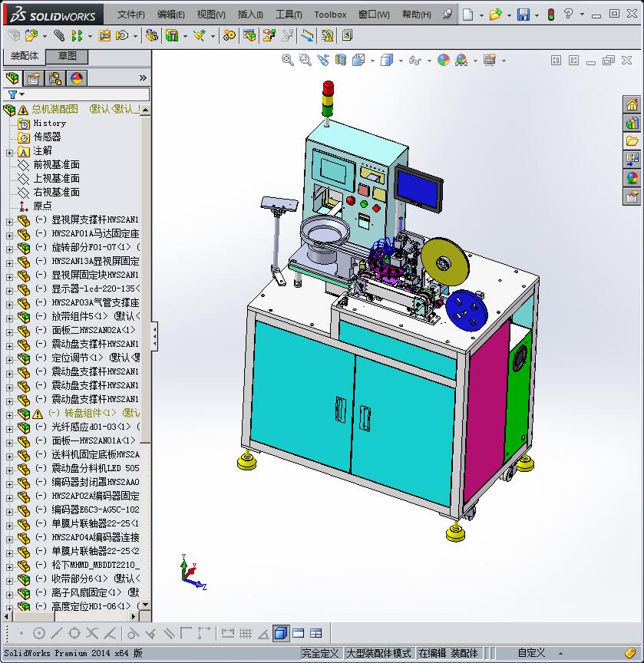The image size is (644, 663).
Task: Open the Apply Scene dropdown arrow
Action: 475,61
